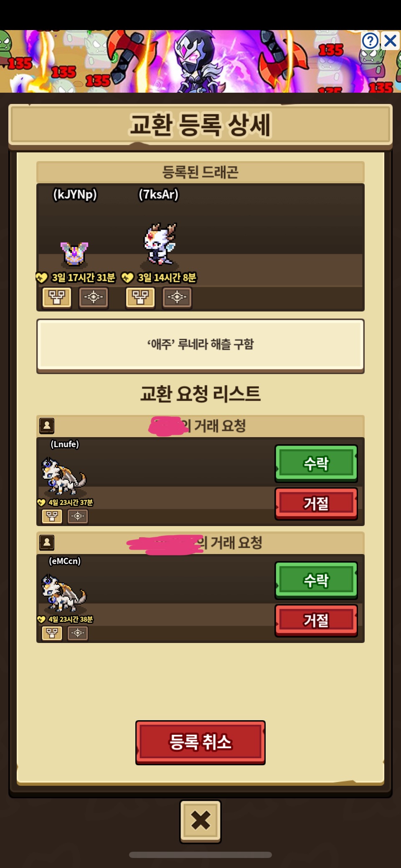This screenshot has height=868, width=401.
Task: Close the dialog with bottom X button
Action: tap(200, 821)
